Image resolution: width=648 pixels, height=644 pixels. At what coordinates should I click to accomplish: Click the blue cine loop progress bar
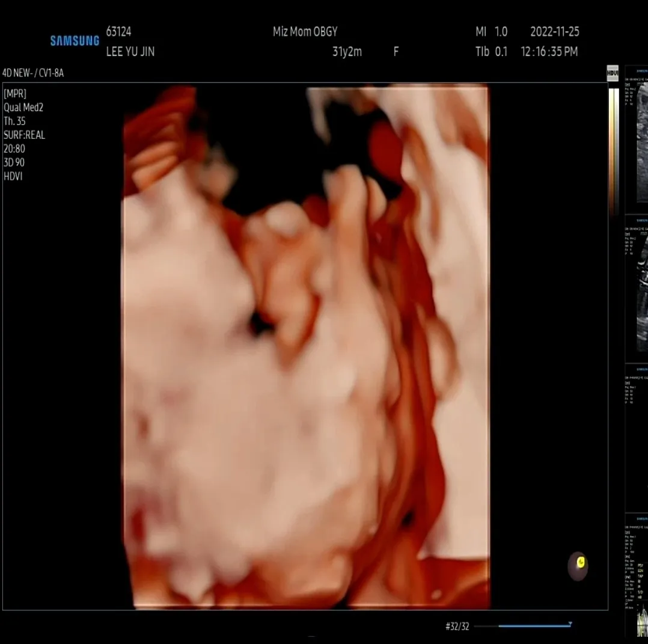[x=534, y=626]
